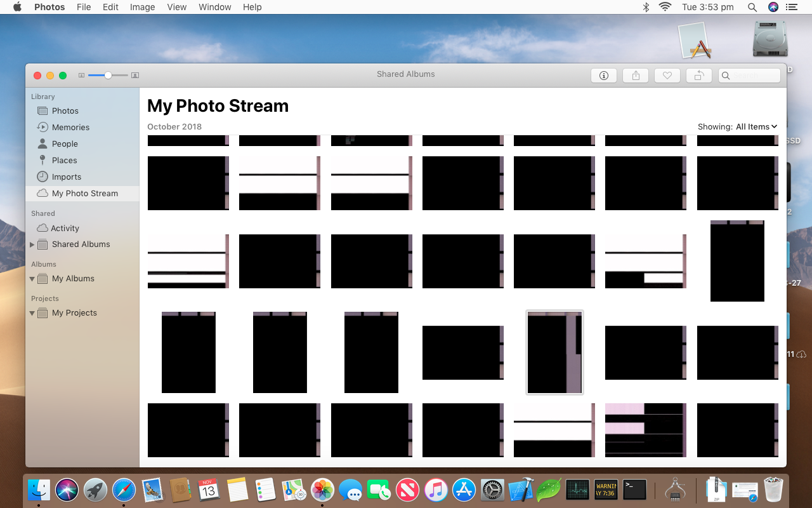Click the small thumbnail size icon

coord(81,76)
